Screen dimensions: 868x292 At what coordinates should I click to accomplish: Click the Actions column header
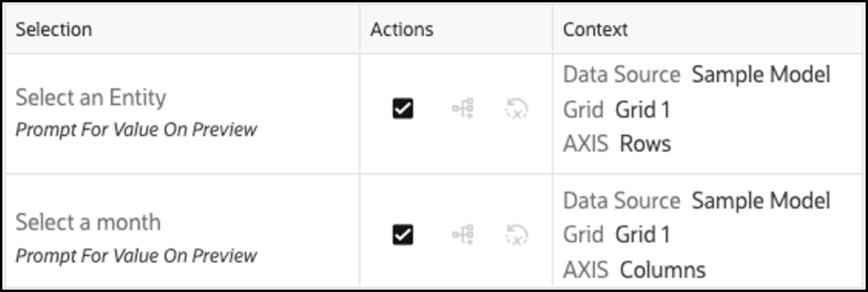click(402, 30)
